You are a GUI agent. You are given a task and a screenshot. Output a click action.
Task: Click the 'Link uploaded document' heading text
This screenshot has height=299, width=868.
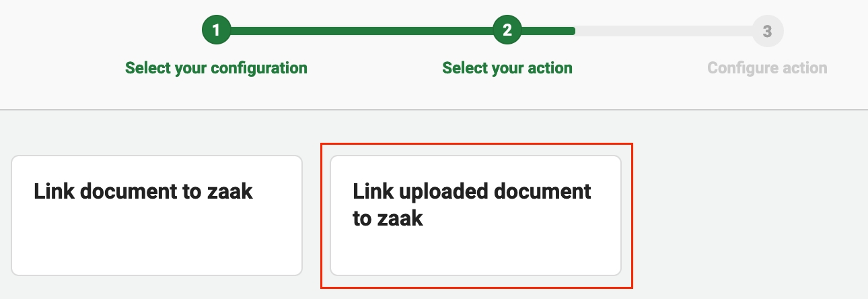pos(472,191)
